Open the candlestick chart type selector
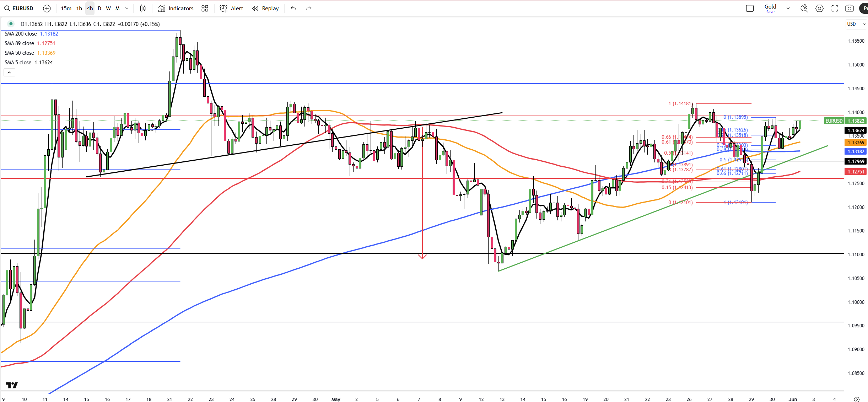The height and width of the screenshot is (402, 868). pyautogui.click(x=143, y=8)
